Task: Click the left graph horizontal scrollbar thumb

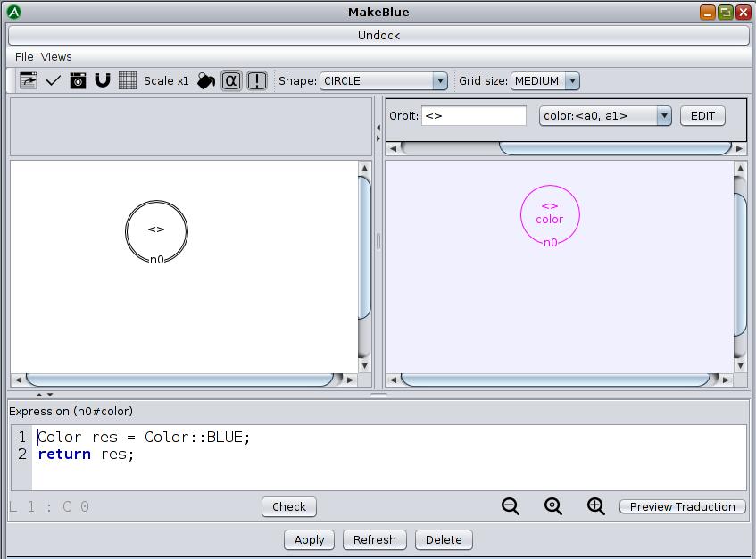Action: point(180,380)
